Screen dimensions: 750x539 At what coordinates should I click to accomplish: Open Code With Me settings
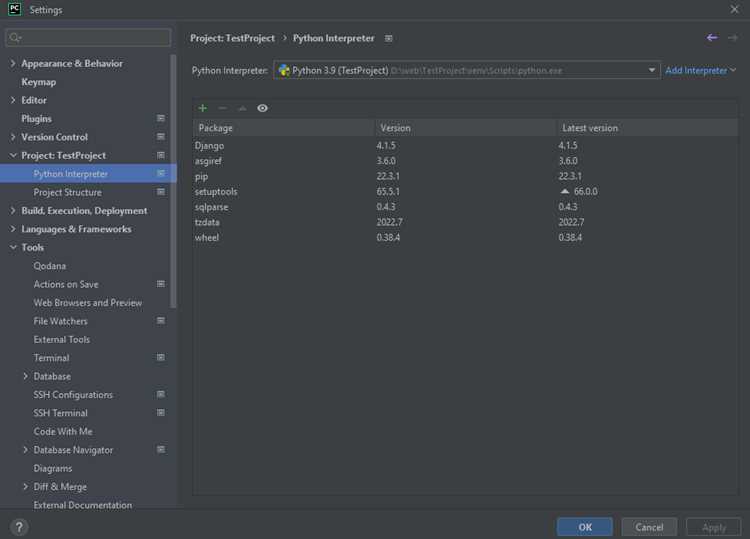(63, 431)
